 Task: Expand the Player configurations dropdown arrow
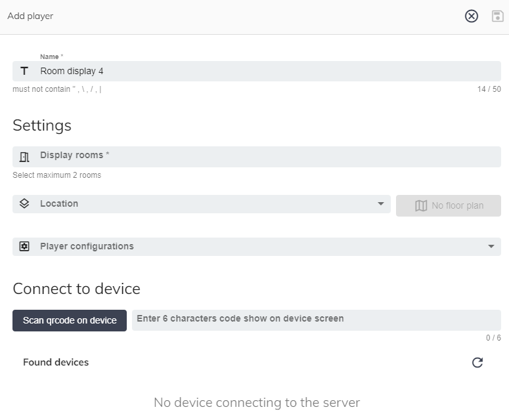pyautogui.click(x=491, y=247)
